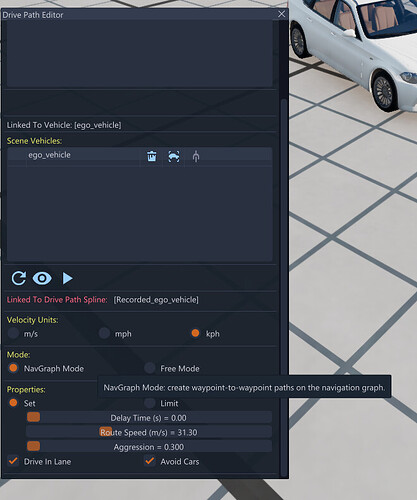
Task: Click the refresh arrow icon
Action: click(x=19, y=278)
